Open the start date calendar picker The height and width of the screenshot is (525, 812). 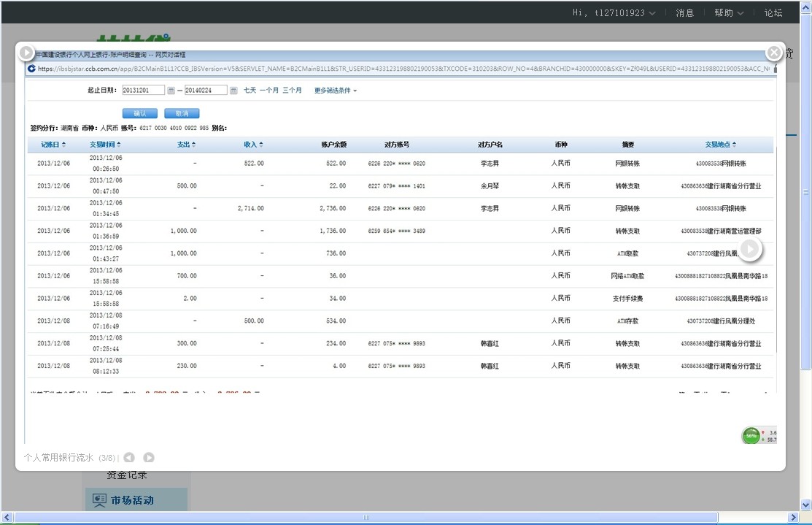(171, 91)
